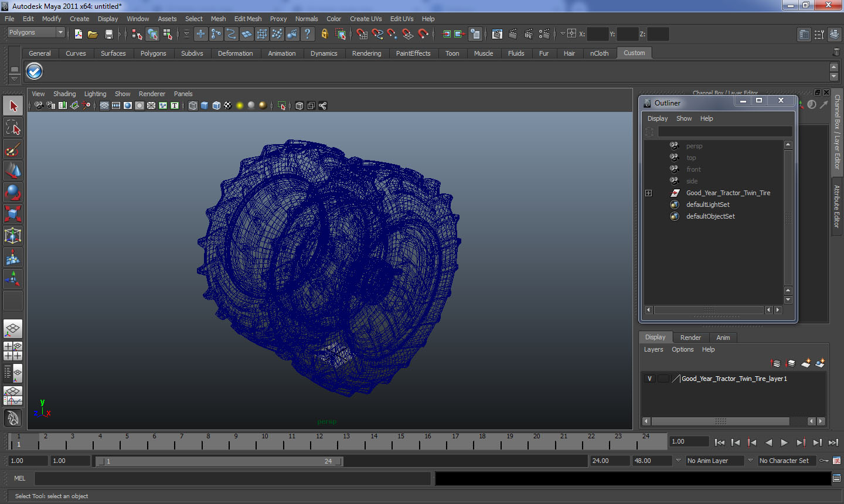The image size is (844, 504).
Task: Expand Good_Year_Tractor_Twin_Tire node in Outliner
Action: pyautogui.click(x=649, y=193)
